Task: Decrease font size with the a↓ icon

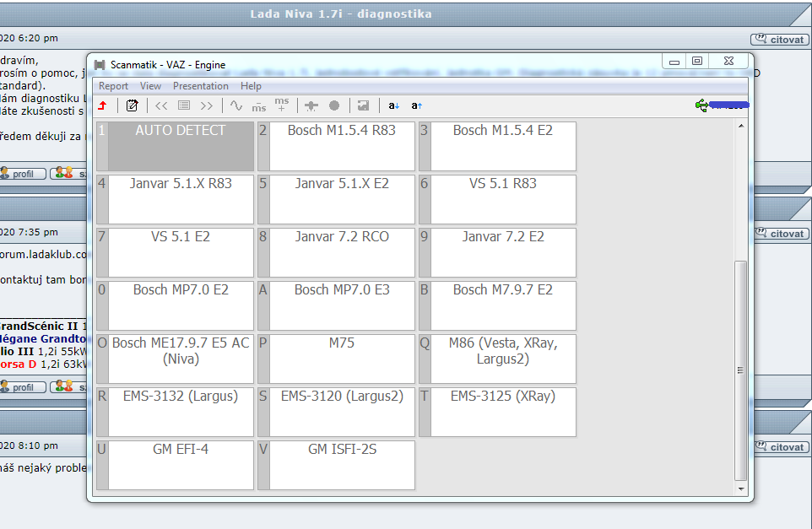Action: tap(394, 105)
